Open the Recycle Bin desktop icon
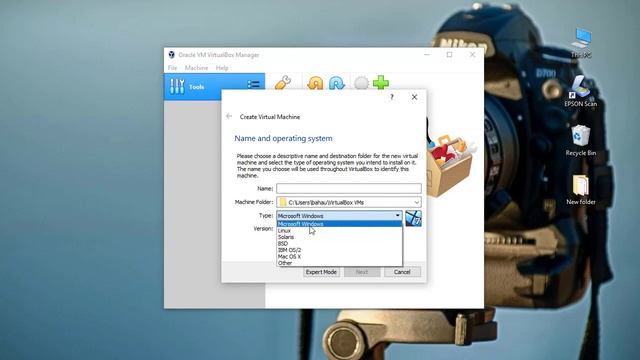 tap(580, 140)
